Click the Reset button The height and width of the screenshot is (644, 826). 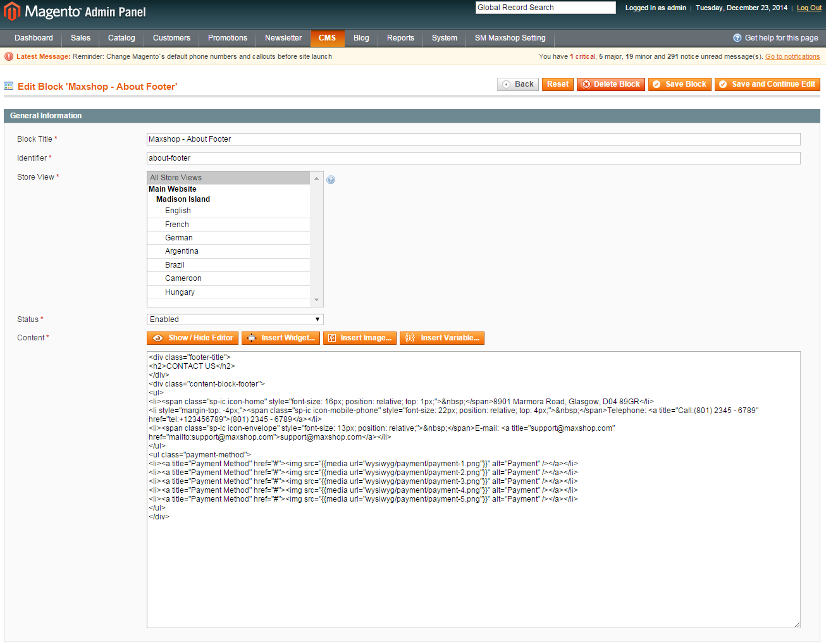click(558, 84)
